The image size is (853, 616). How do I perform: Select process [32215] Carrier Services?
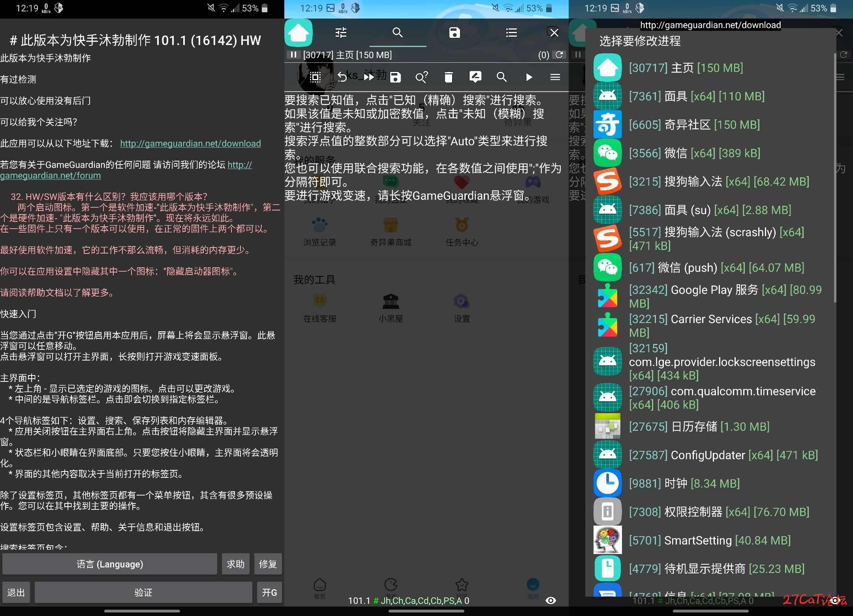pyautogui.click(x=711, y=325)
